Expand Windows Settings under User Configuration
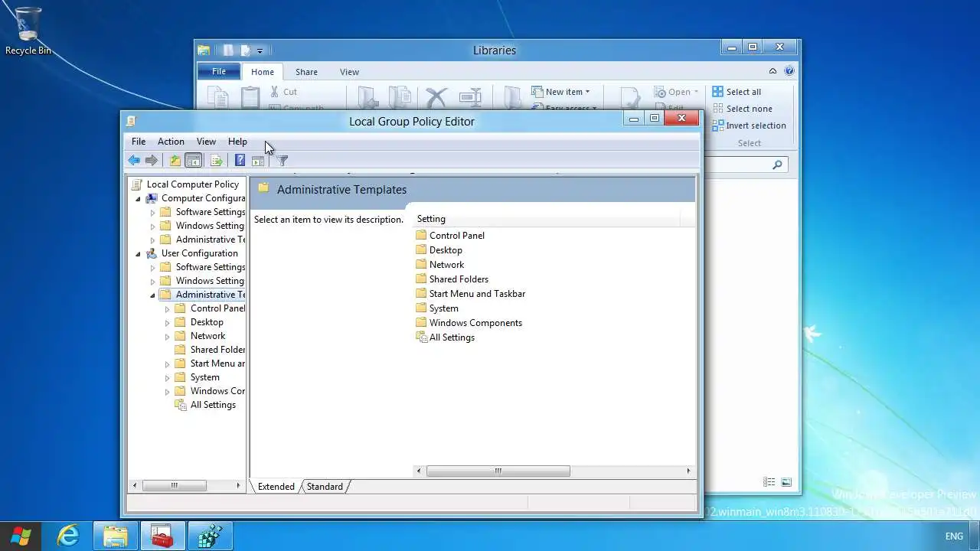The height and width of the screenshot is (551, 980). tap(152, 281)
